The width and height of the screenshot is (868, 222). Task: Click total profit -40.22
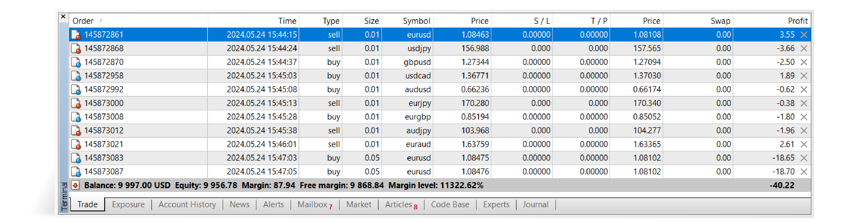pos(782,185)
